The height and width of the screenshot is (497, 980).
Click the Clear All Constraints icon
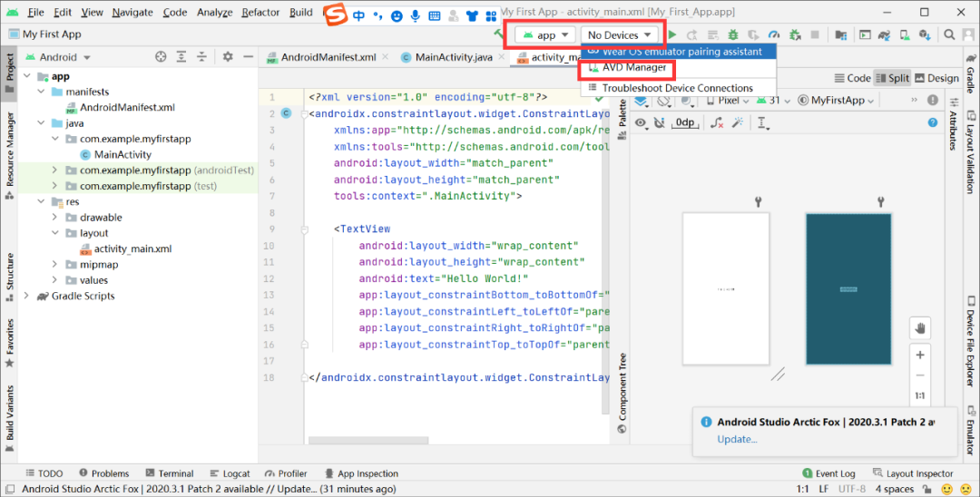717,123
